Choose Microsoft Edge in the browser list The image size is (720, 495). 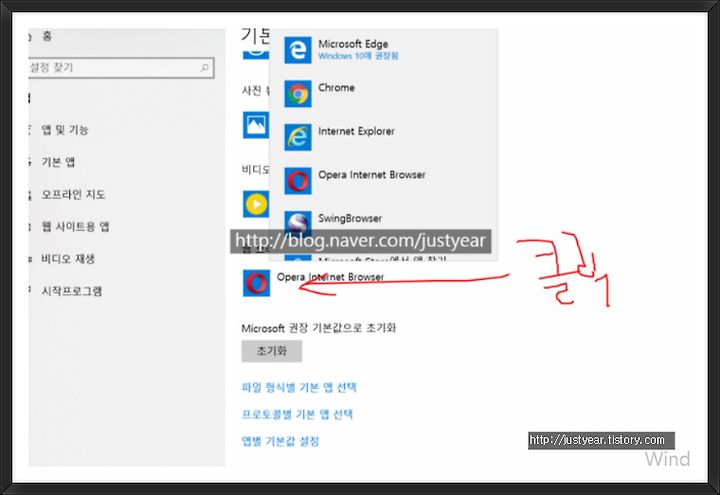(383, 50)
